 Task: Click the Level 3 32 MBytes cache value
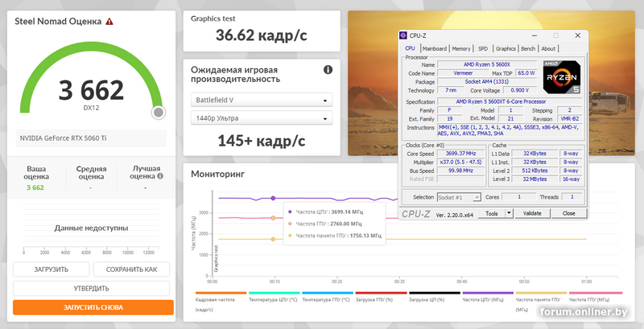(x=535, y=179)
